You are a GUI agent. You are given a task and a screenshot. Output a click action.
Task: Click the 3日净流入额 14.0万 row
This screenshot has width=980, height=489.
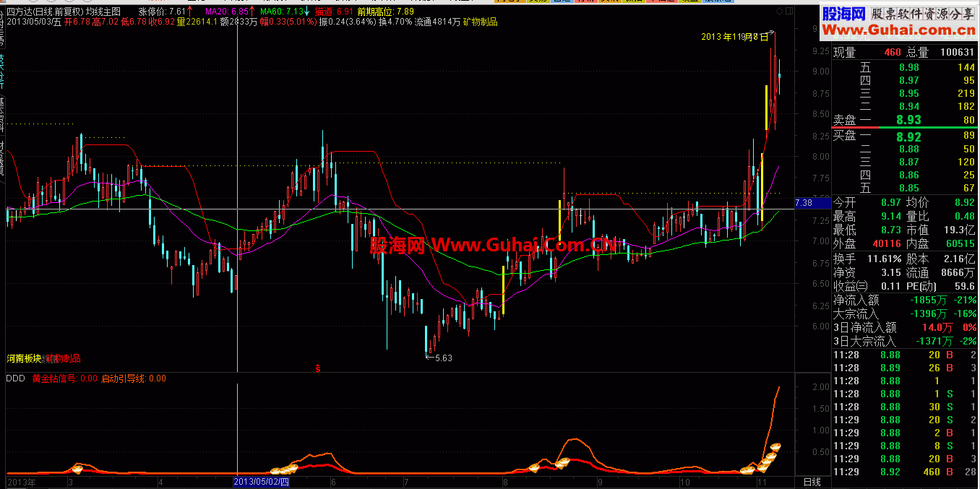pos(904,327)
